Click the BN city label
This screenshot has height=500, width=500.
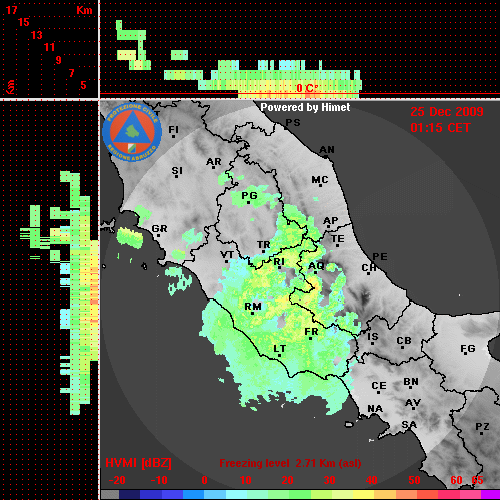pyautogui.click(x=411, y=382)
